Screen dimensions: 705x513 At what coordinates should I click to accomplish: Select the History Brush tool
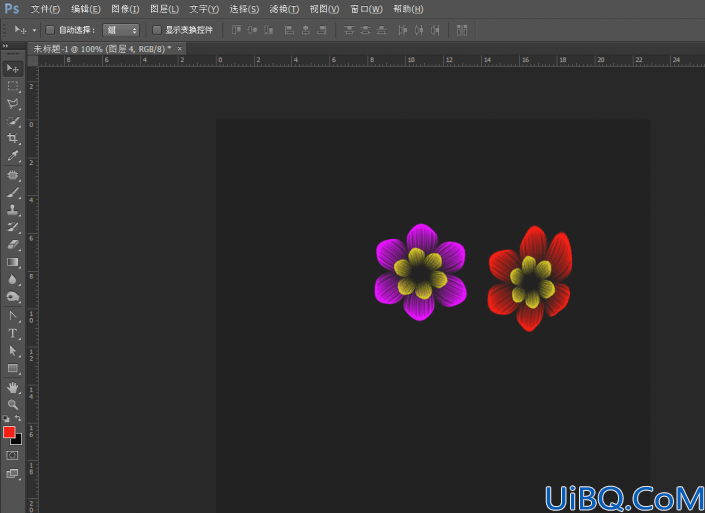tap(13, 227)
